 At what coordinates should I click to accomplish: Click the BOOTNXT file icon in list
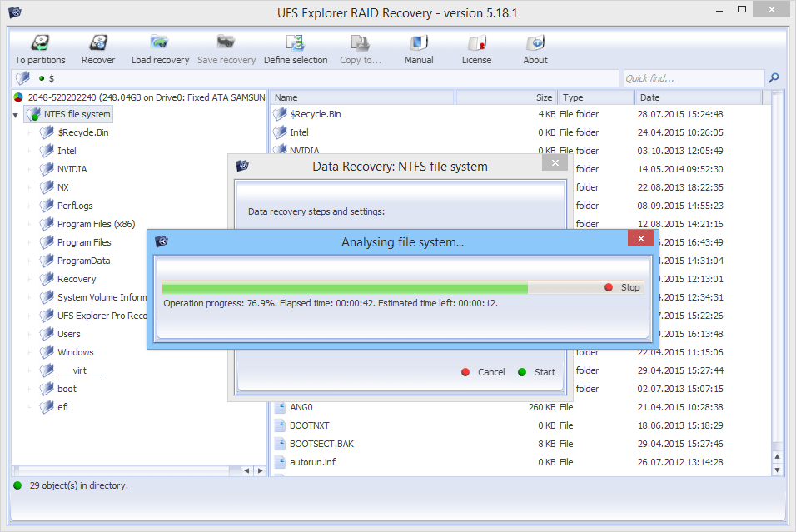coord(280,425)
